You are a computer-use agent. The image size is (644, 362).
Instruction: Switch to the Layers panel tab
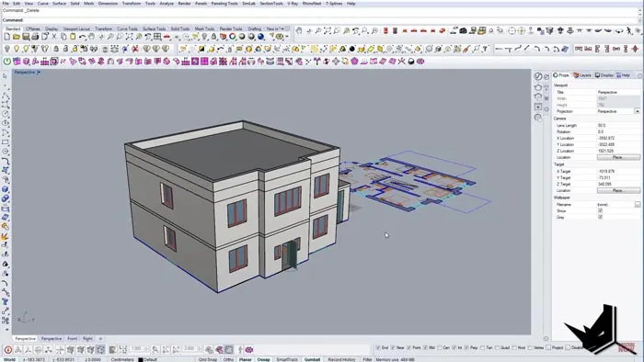[x=582, y=75]
